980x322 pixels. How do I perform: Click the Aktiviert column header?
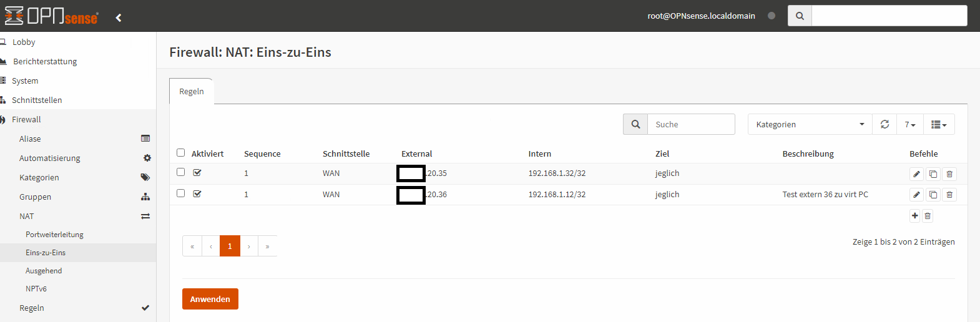[207, 154]
